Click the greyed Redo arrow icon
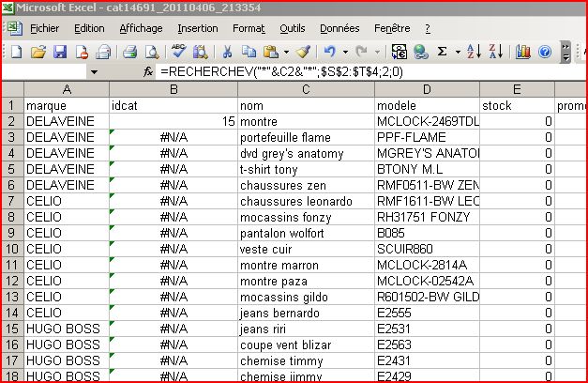The image size is (588, 383). click(x=361, y=51)
